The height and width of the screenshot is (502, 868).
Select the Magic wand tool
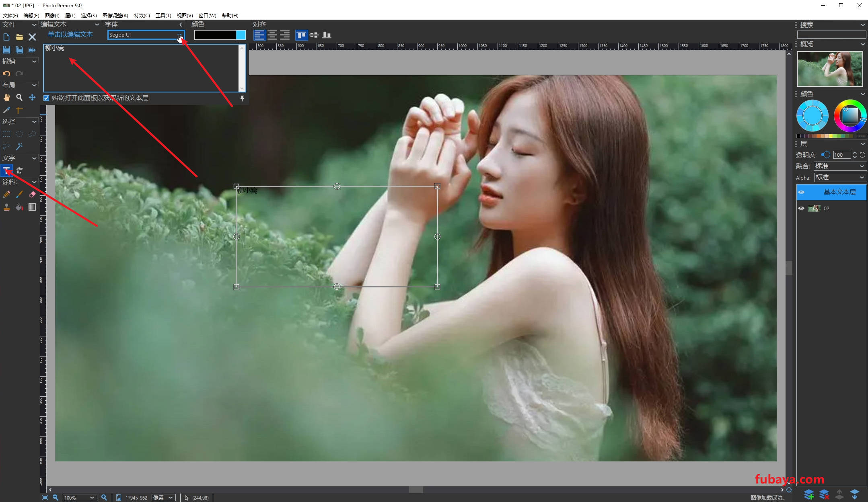(19, 146)
